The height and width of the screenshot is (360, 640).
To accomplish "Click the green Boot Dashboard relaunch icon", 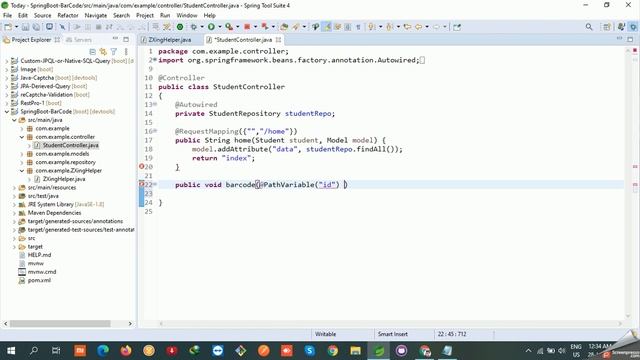I will click(x=180, y=27).
